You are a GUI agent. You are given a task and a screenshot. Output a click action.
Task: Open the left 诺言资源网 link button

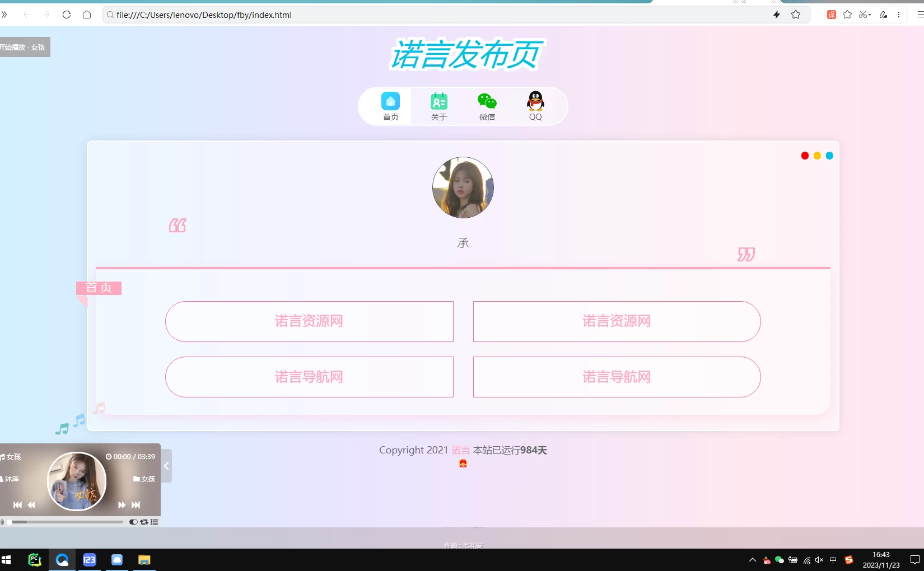click(309, 321)
